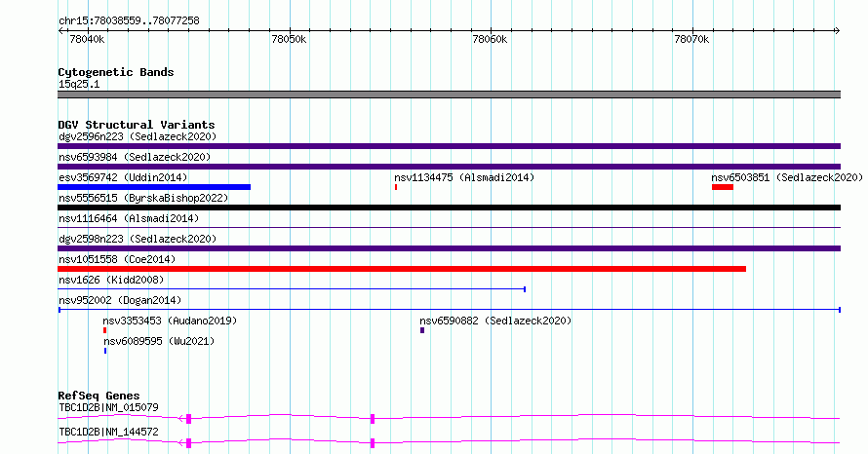The height and width of the screenshot is (454, 868).
Task: Click the 78040k ruler tick label
Action: [x=87, y=39]
